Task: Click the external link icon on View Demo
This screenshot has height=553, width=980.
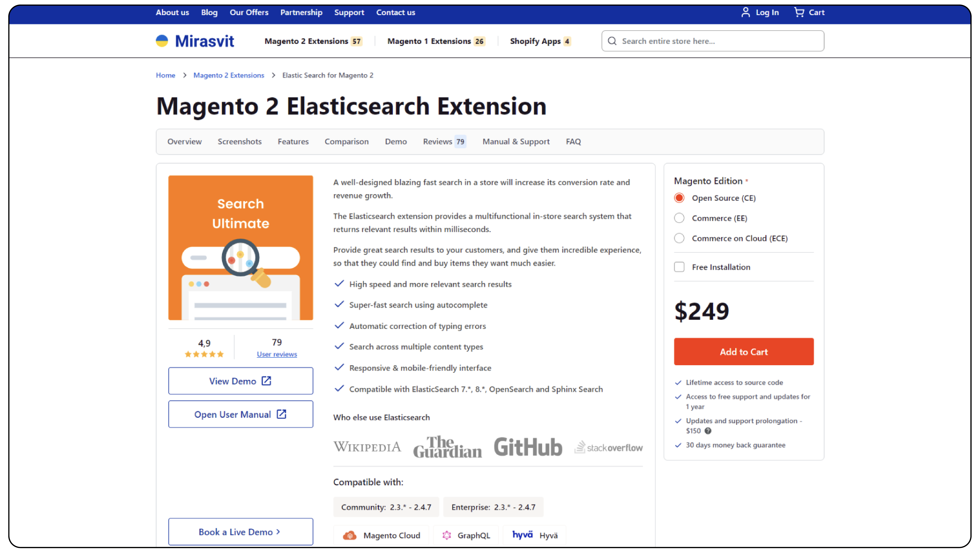Action: (266, 381)
